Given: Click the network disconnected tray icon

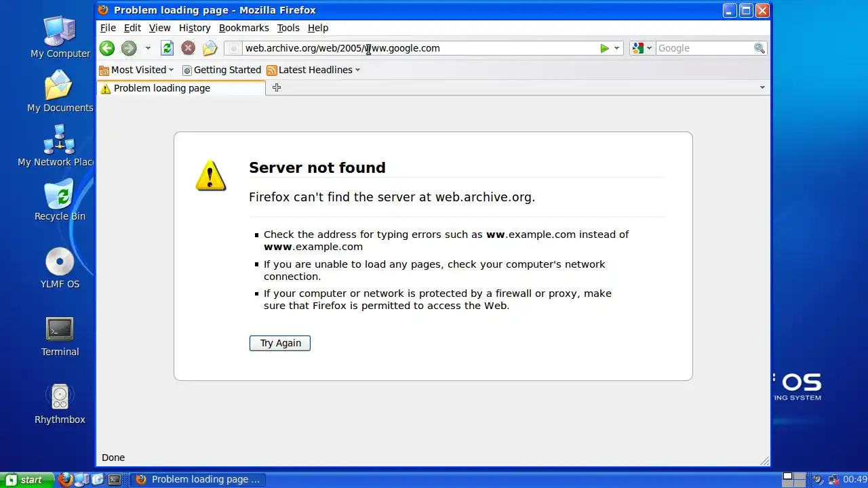Looking at the screenshot, I should point(833,479).
